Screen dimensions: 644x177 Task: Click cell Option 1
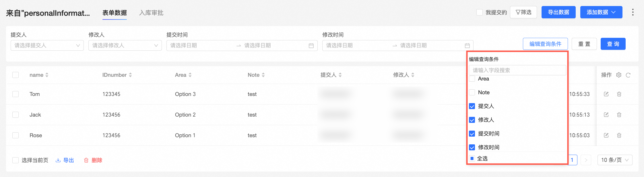pos(185,135)
